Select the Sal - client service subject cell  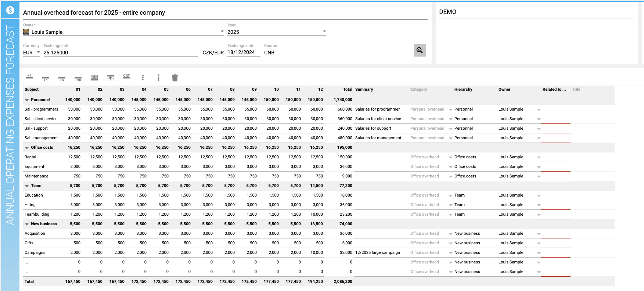click(41, 119)
